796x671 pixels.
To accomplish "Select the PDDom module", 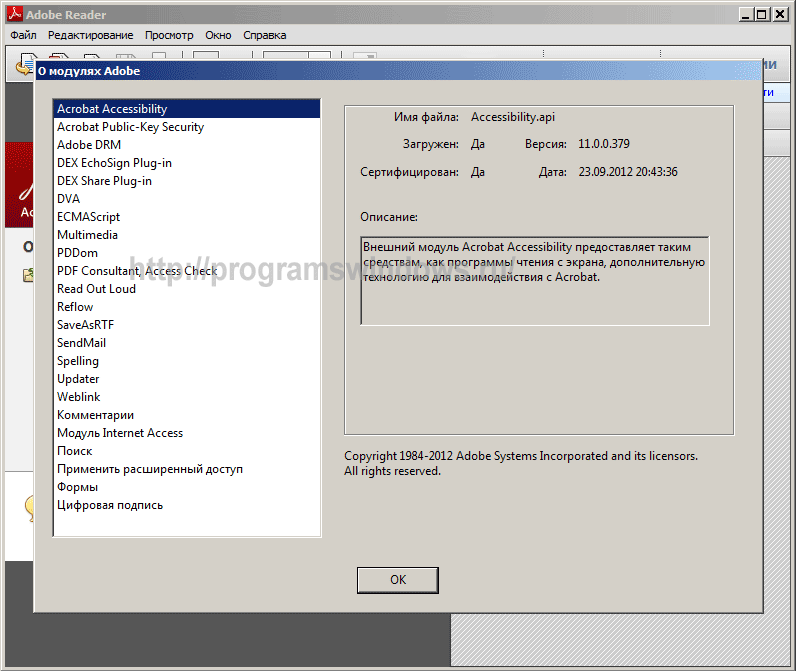I will [x=186, y=253].
